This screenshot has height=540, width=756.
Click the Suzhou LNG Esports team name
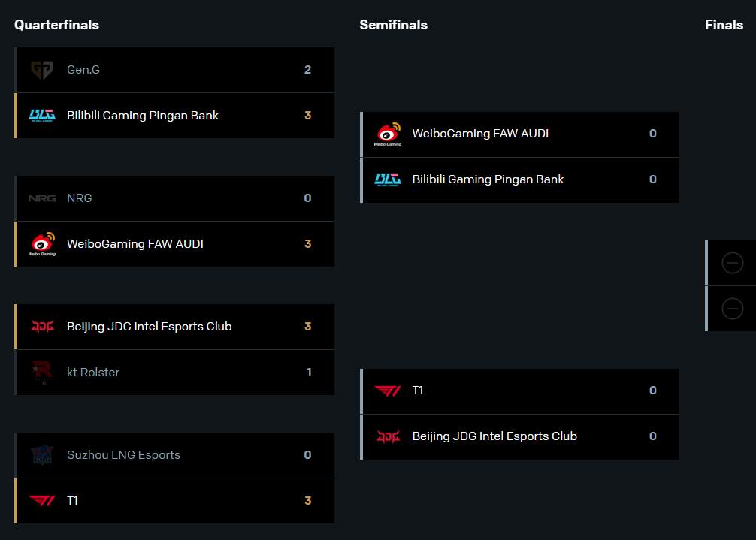point(123,455)
